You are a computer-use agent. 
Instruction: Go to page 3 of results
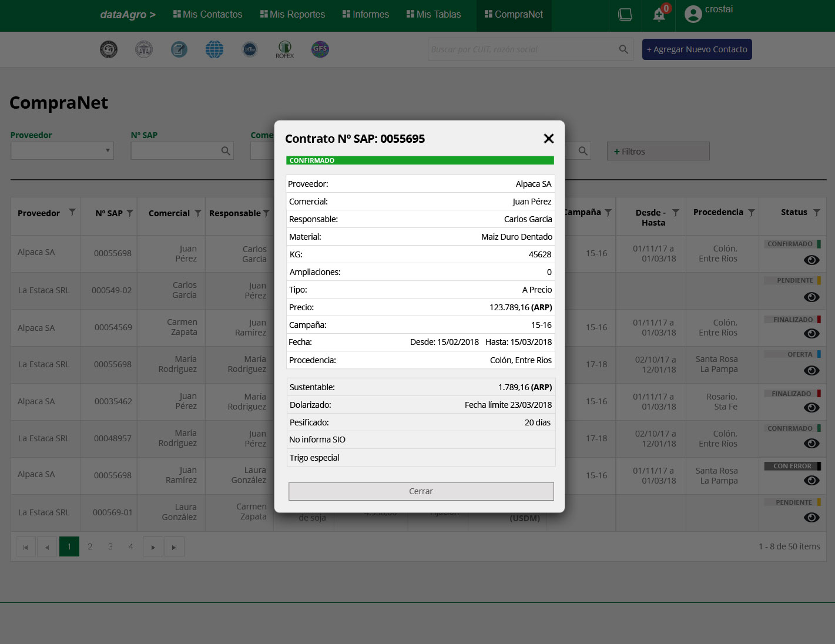click(110, 546)
